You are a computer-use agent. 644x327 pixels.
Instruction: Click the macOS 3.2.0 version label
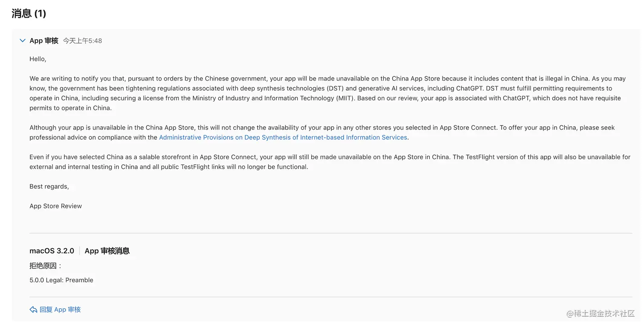(x=52, y=251)
